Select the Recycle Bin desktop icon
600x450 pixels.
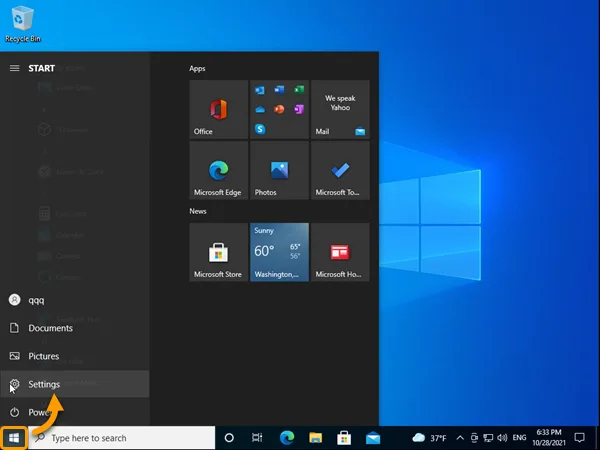(x=23, y=24)
